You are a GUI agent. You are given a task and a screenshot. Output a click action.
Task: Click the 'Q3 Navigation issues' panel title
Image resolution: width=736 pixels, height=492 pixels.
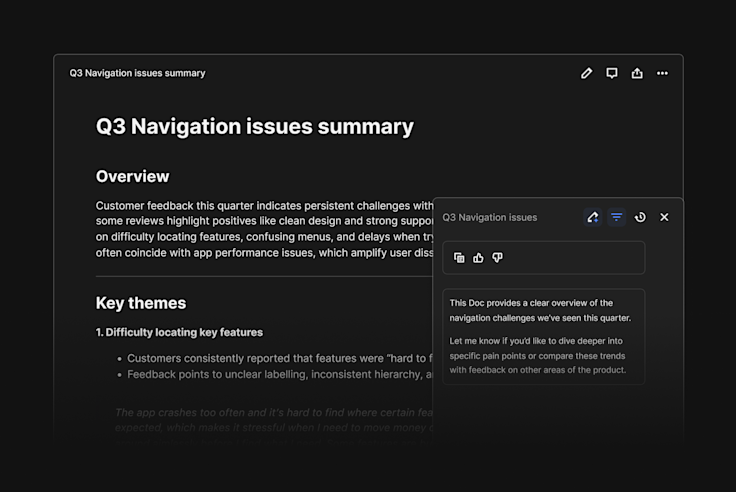[x=490, y=217]
